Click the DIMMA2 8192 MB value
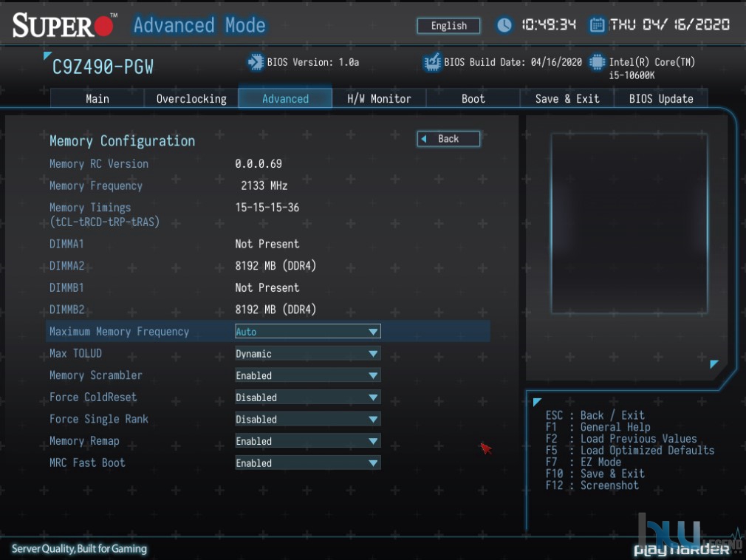The width and height of the screenshot is (746, 560). [x=276, y=265]
